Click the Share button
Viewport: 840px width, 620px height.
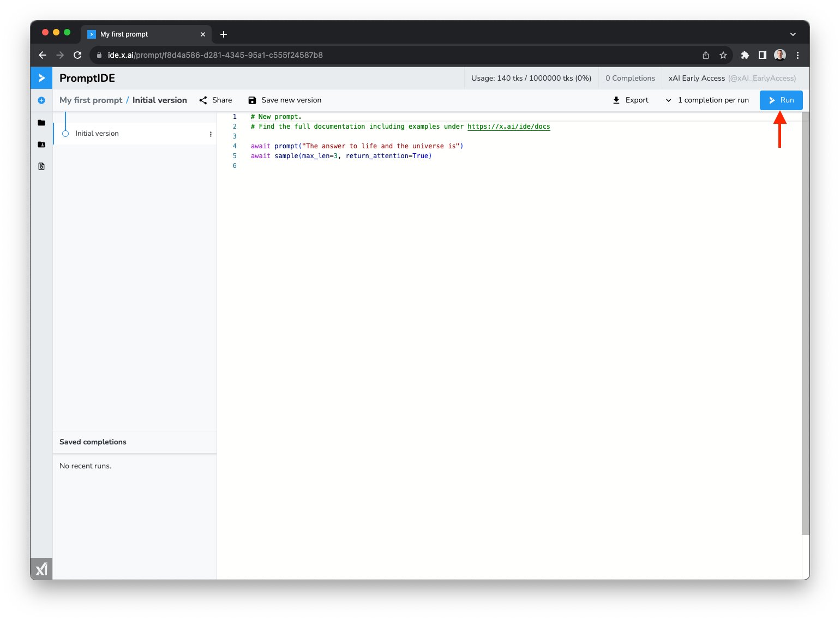[x=216, y=100]
